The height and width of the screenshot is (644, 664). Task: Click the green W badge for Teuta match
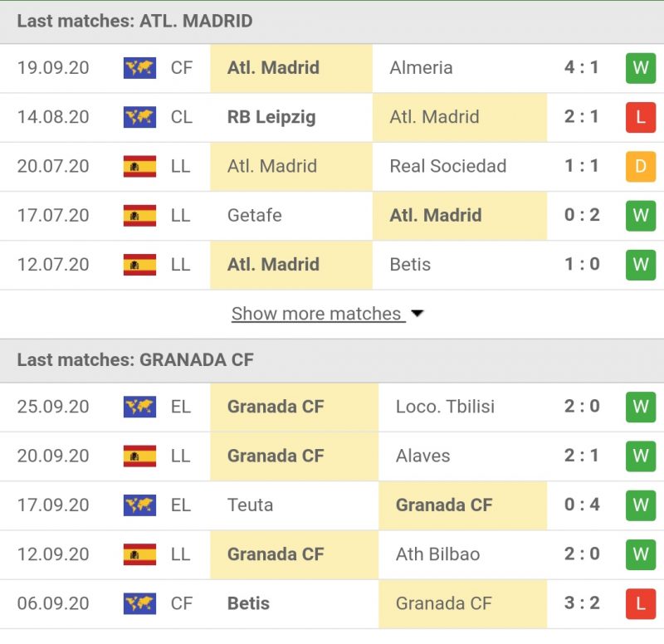point(640,505)
